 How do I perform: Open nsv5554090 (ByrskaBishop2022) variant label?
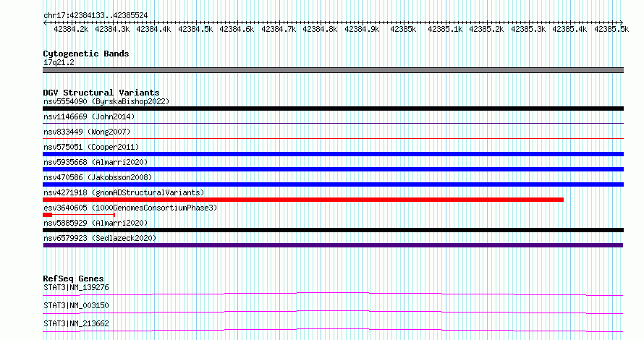click(x=106, y=101)
